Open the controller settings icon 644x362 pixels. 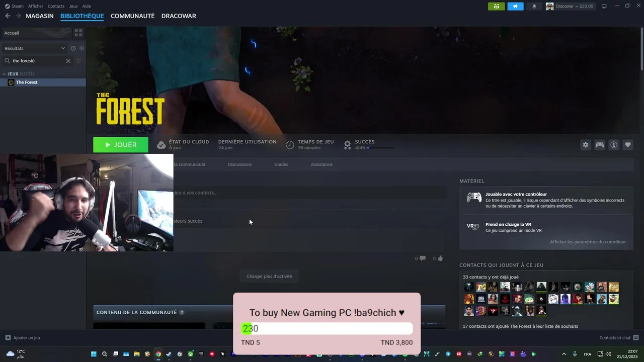coord(600,145)
